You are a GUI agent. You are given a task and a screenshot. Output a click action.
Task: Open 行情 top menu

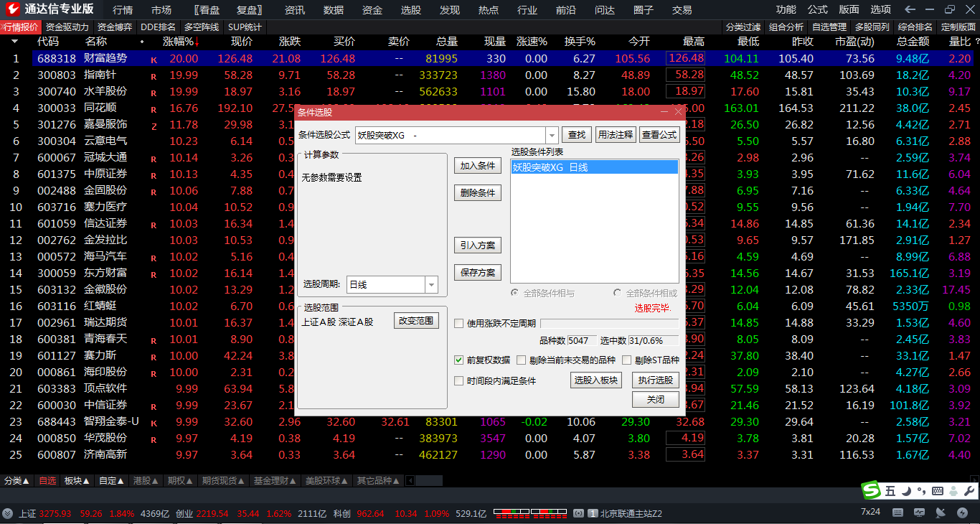pos(123,9)
